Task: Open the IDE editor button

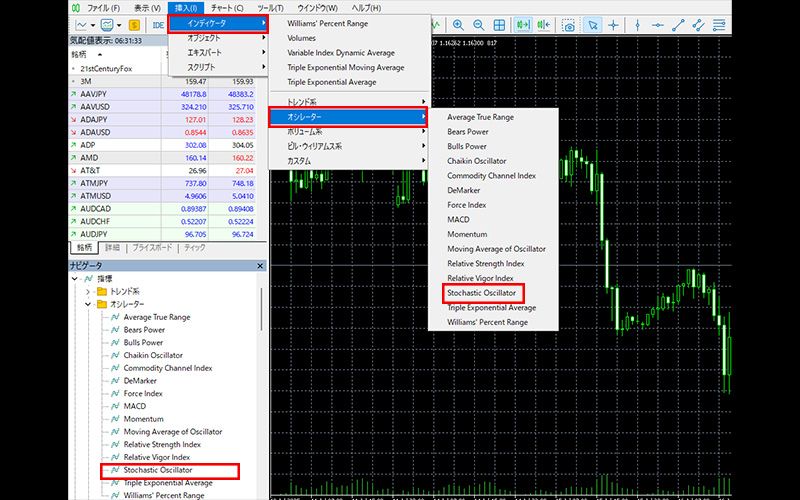Action: pos(158,25)
